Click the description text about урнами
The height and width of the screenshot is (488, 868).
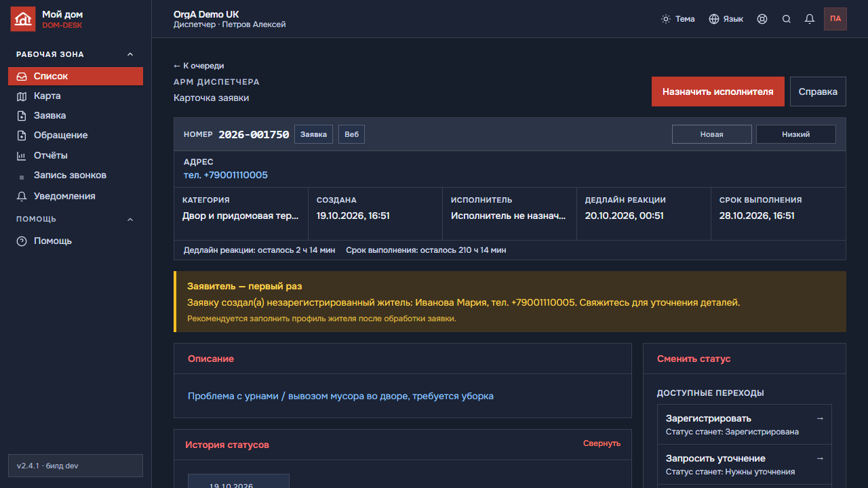point(340,396)
